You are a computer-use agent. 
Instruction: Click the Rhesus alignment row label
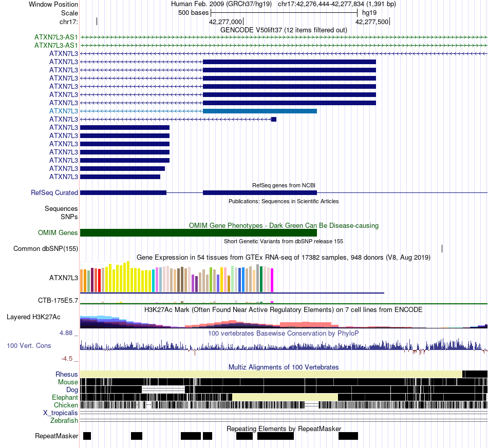(67, 374)
